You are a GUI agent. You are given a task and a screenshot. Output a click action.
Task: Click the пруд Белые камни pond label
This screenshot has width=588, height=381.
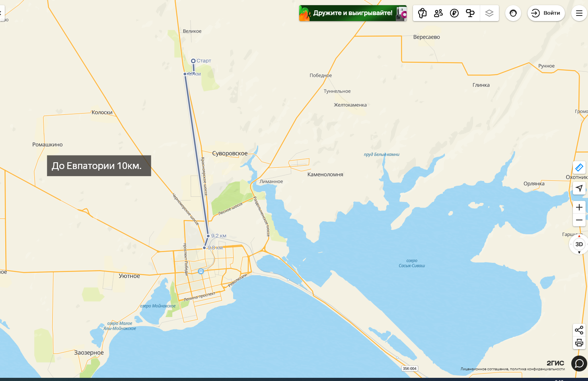(x=382, y=154)
